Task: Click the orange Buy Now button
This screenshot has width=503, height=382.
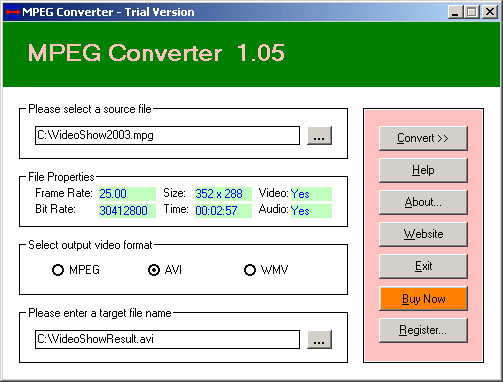Action: tap(423, 298)
